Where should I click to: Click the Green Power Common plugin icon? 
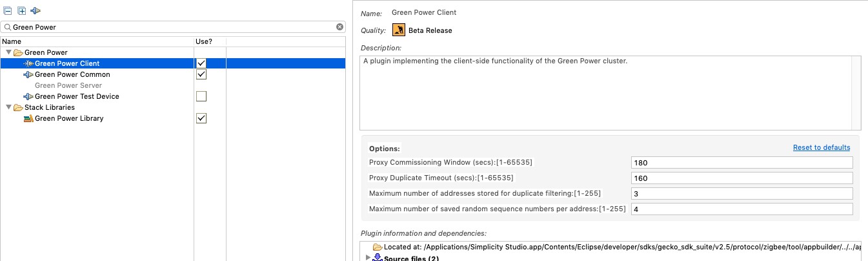[28, 74]
